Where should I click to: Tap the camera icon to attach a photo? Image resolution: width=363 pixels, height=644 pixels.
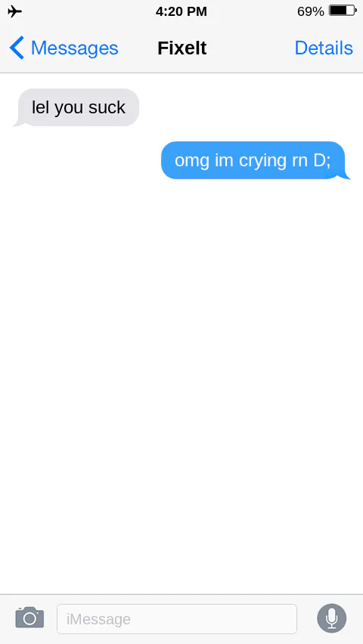pos(29,618)
